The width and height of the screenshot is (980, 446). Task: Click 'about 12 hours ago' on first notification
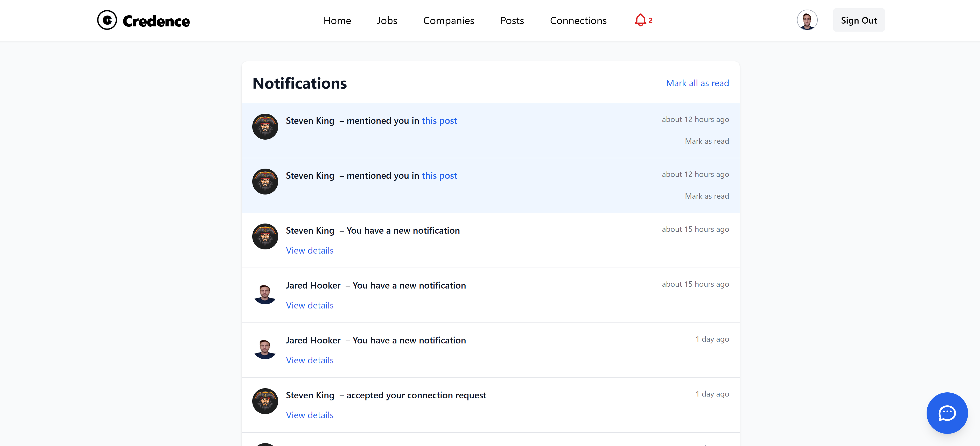click(x=695, y=119)
